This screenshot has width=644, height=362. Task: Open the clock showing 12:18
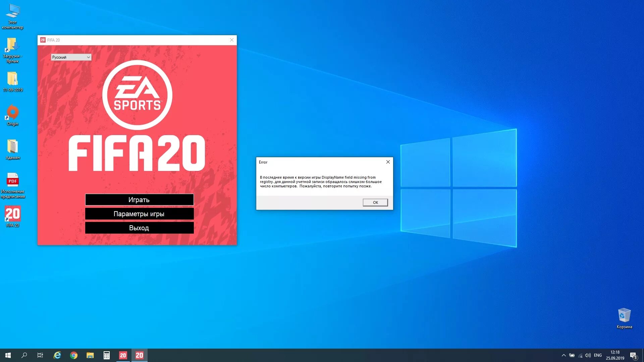click(x=615, y=355)
